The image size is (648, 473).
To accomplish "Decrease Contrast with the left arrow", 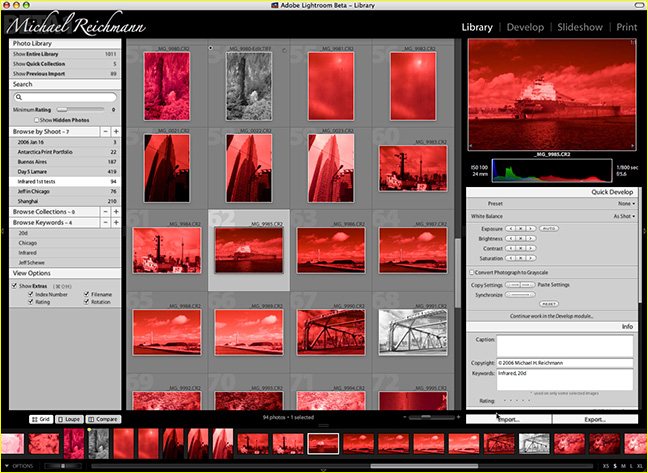I will coord(510,248).
